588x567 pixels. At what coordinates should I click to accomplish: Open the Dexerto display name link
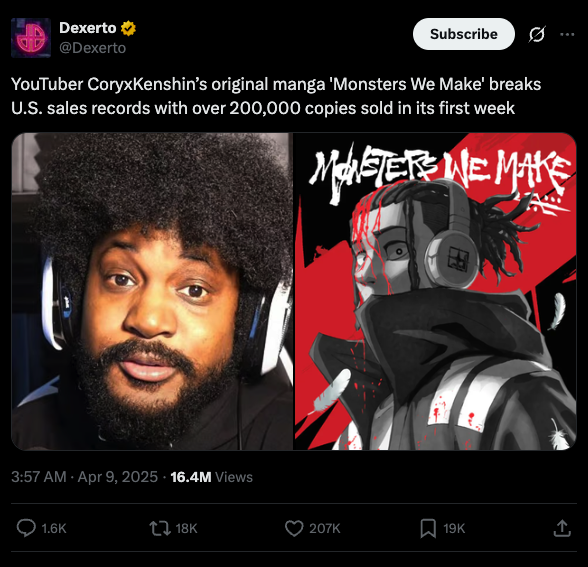88,28
